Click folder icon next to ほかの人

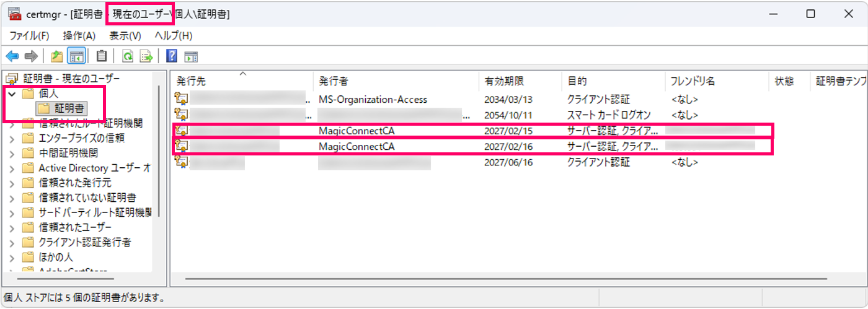(27, 257)
